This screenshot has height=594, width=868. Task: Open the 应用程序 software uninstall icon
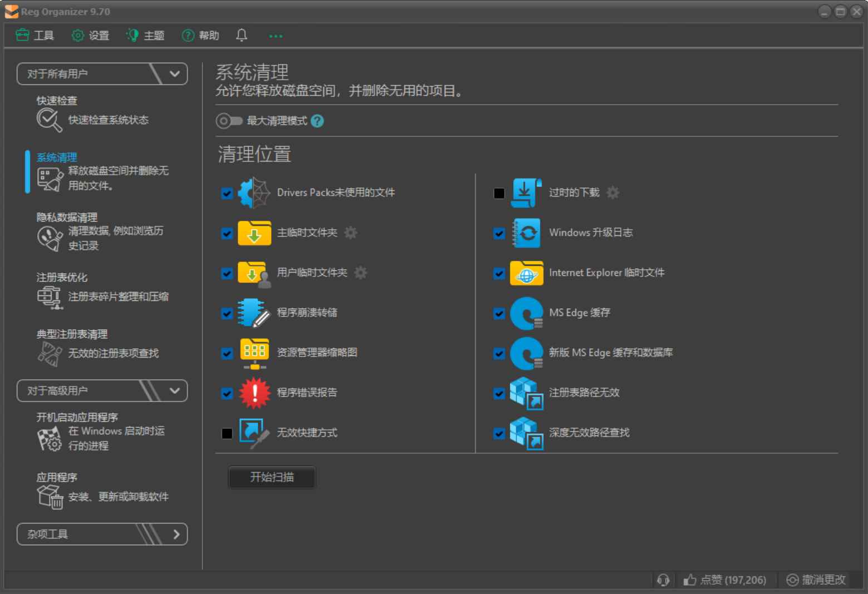[x=49, y=496]
